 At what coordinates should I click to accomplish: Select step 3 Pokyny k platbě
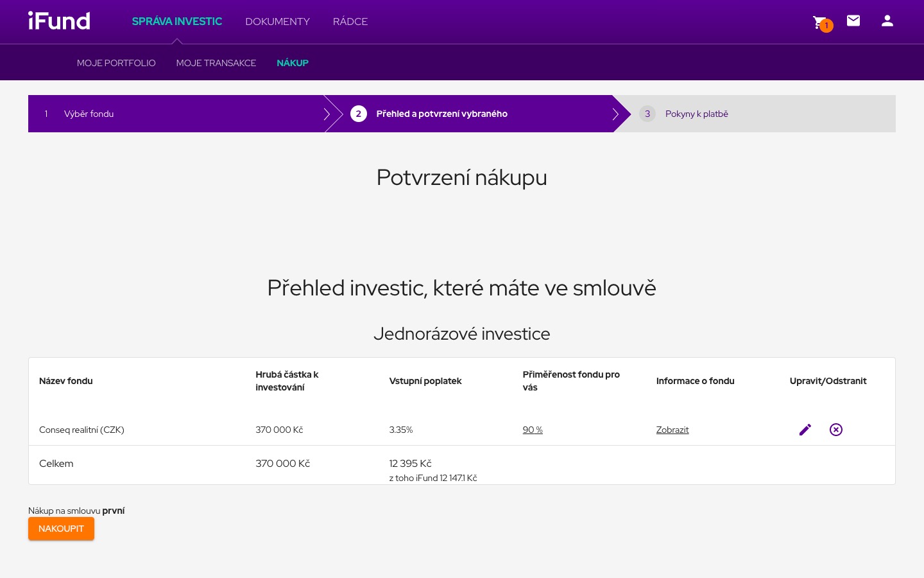(697, 114)
